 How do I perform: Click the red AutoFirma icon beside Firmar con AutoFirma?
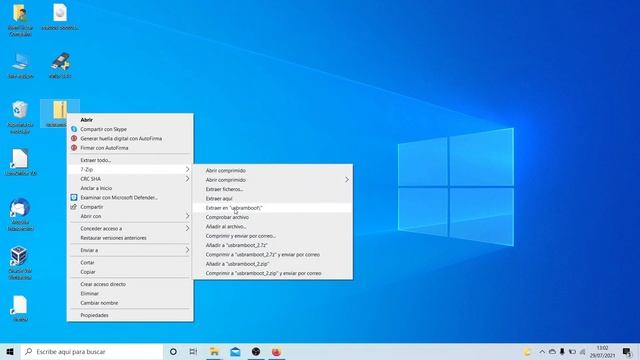74,148
